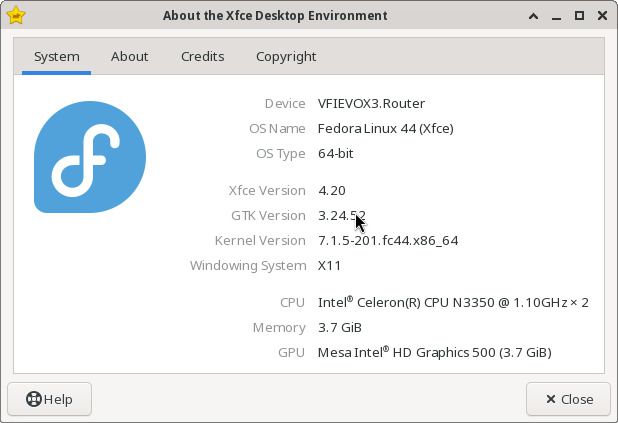Switch to the System tab
Screen dimensions: 618x423
tap(57, 56)
